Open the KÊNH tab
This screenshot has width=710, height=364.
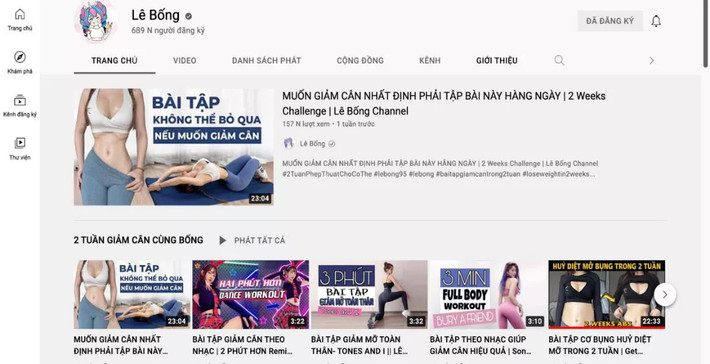pyautogui.click(x=430, y=61)
